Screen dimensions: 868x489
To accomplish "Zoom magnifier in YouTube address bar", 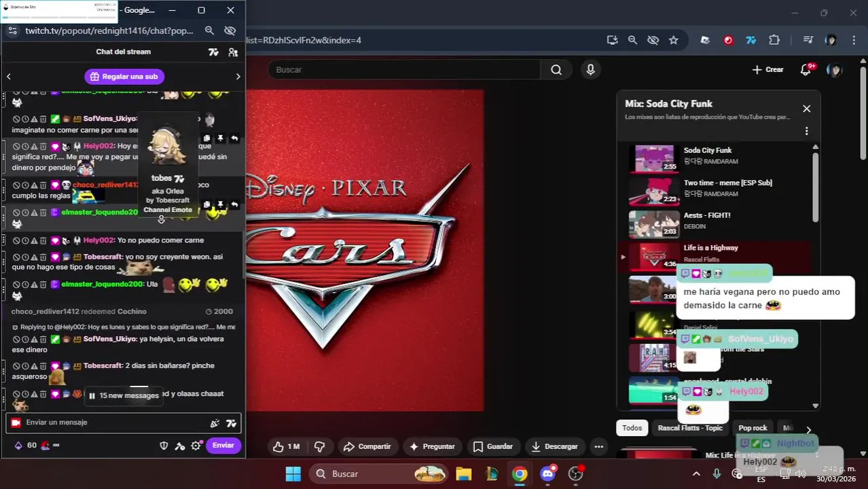I will (x=632, y=40).
